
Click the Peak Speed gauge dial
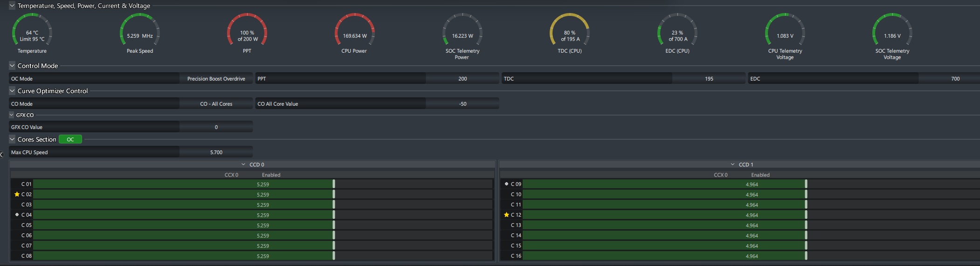pos(140,30)
